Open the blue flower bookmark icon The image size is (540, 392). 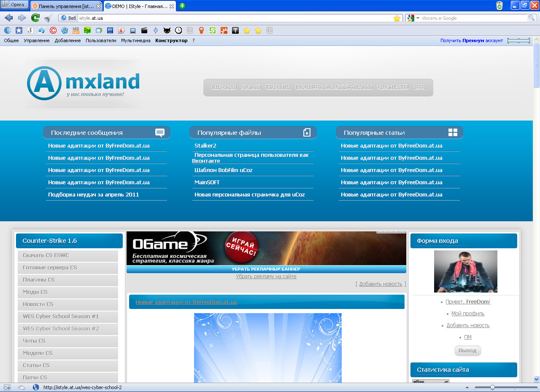coord(65,30)
